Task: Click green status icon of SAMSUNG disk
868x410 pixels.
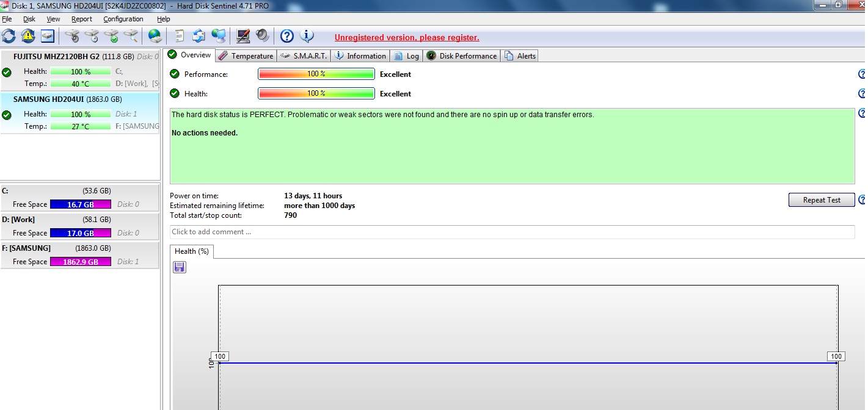Action: 7,115
